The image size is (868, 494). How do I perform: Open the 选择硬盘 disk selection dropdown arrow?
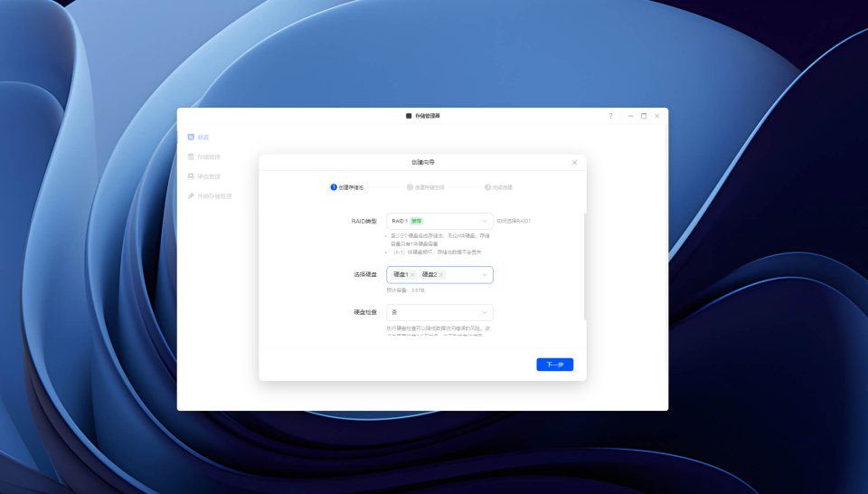click(485, 275)
